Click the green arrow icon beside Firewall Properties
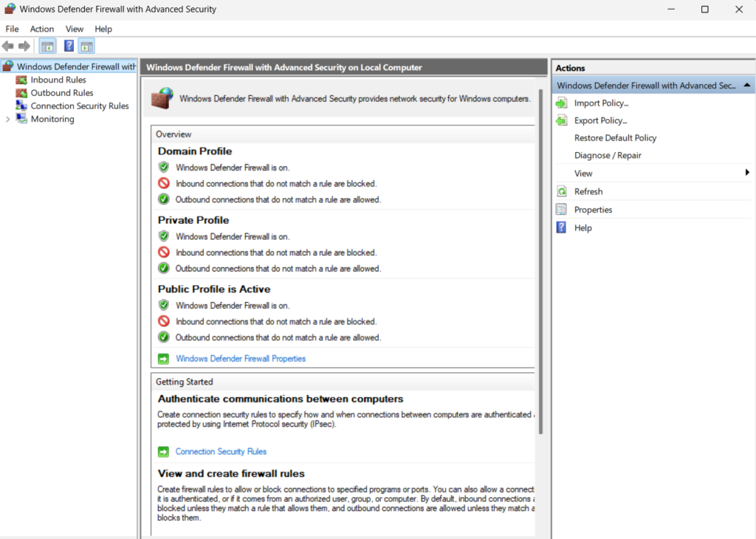Viewport: 756px width, 539px height. coord(163,359)
